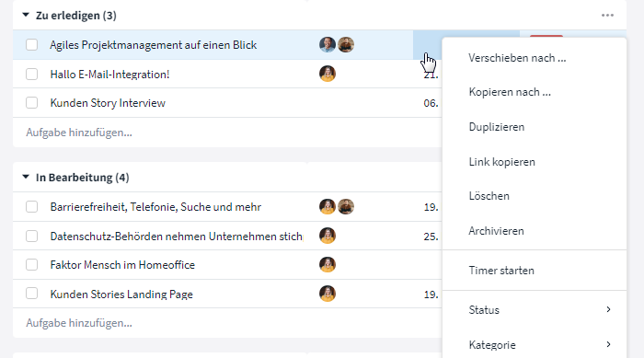Check the Datenschutz-Behörden task checkbox
The height and width of the screenshot is (358, 644).
[x=31, y=237]
